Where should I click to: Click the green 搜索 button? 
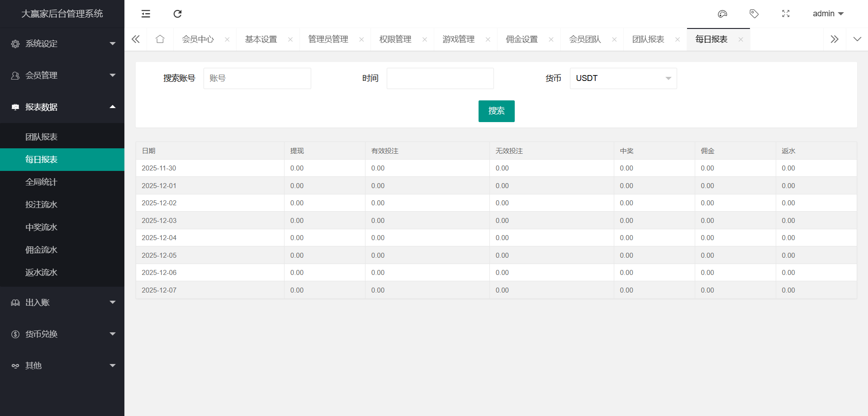click(x=496, y=111)
